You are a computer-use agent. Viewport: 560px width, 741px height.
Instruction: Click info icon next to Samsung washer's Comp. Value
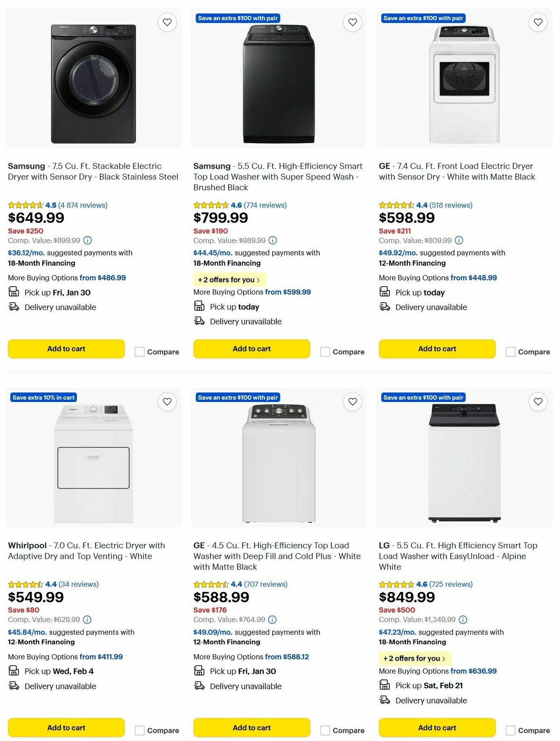pos(272,240)
